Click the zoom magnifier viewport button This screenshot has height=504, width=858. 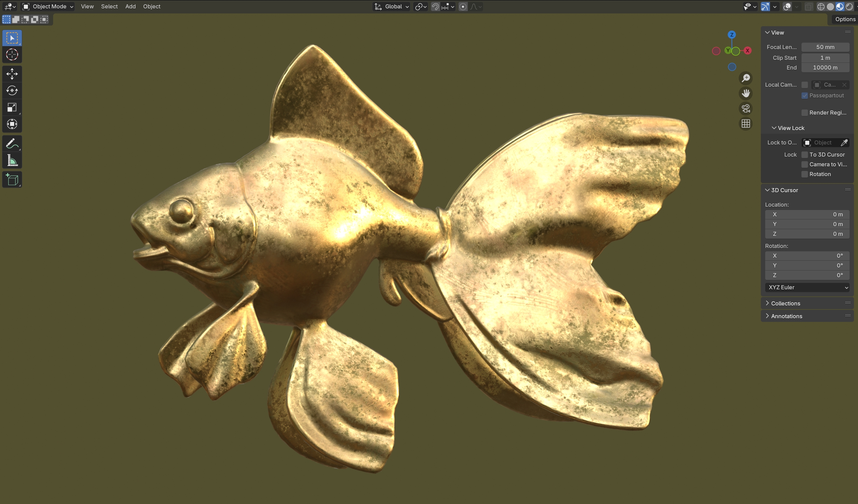point(746,78)
